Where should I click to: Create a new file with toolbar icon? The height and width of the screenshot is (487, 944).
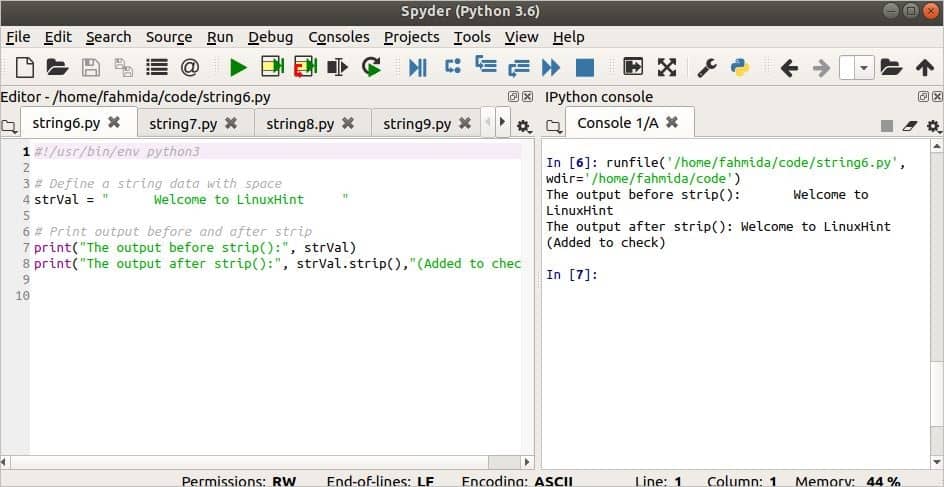coord(25,67)
